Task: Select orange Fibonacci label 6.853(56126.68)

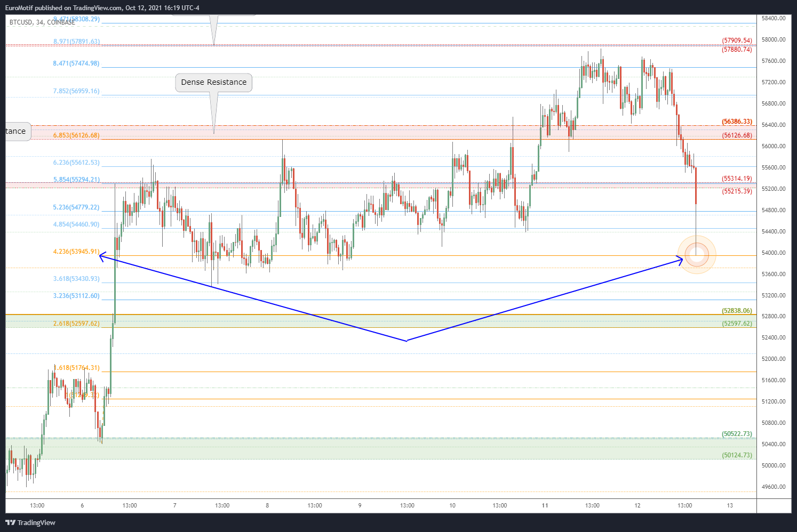Action: click(x=76, y=135)
